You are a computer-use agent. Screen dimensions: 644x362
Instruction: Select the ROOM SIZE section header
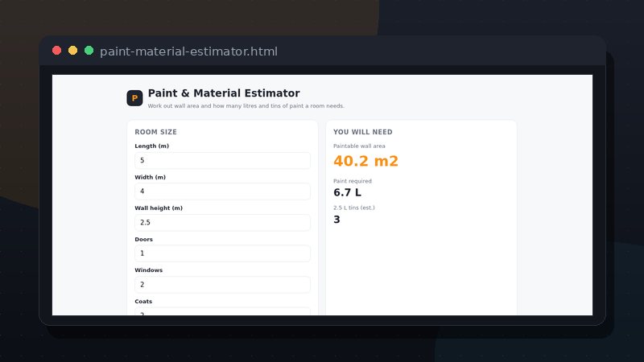click(x=155, y=132)
